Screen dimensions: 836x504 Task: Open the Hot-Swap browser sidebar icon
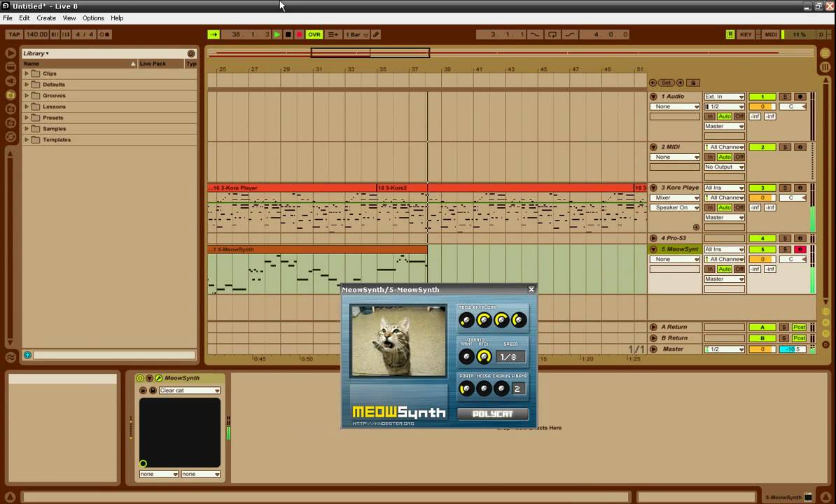(x=10, y=136)
